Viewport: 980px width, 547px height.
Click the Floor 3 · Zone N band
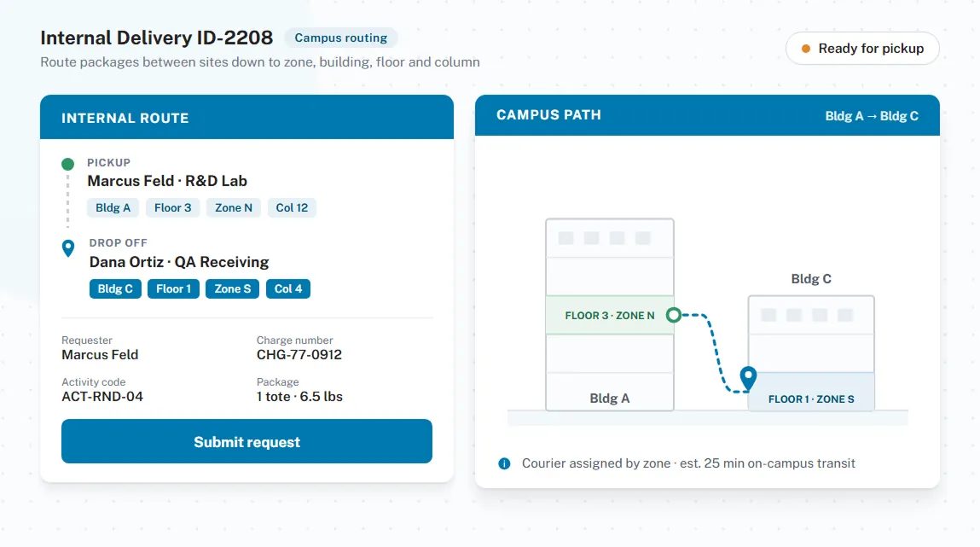(610, 315)
